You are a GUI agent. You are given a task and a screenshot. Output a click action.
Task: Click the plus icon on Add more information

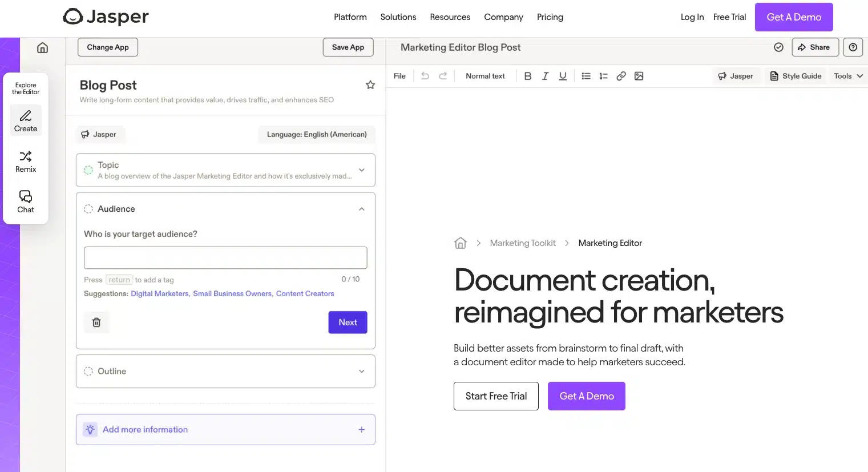[x=362, y=430]
